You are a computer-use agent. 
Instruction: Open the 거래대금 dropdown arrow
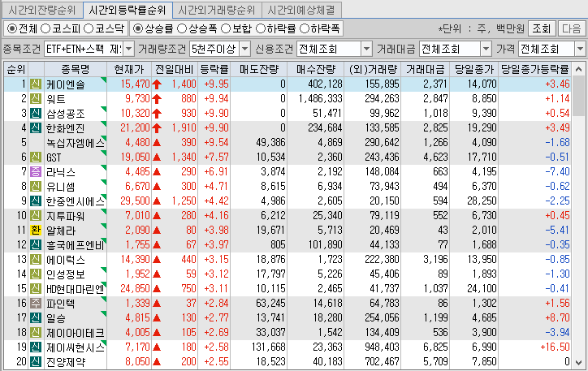[486, 49]
